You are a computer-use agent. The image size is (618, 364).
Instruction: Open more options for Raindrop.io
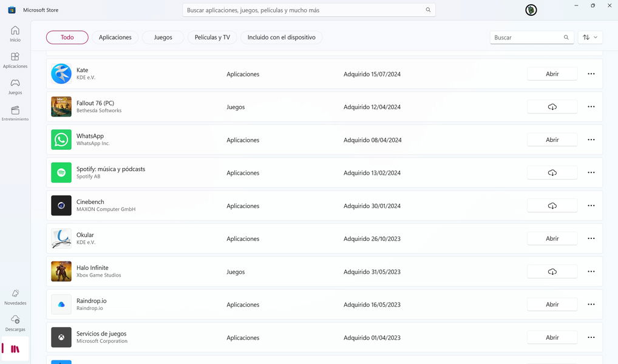591,305
